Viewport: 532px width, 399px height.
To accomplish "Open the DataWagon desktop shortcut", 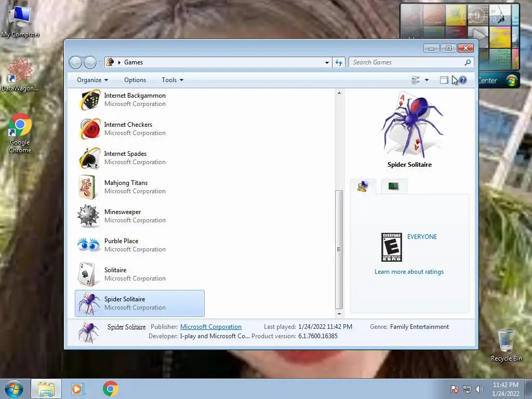I will tap(20, 75).
